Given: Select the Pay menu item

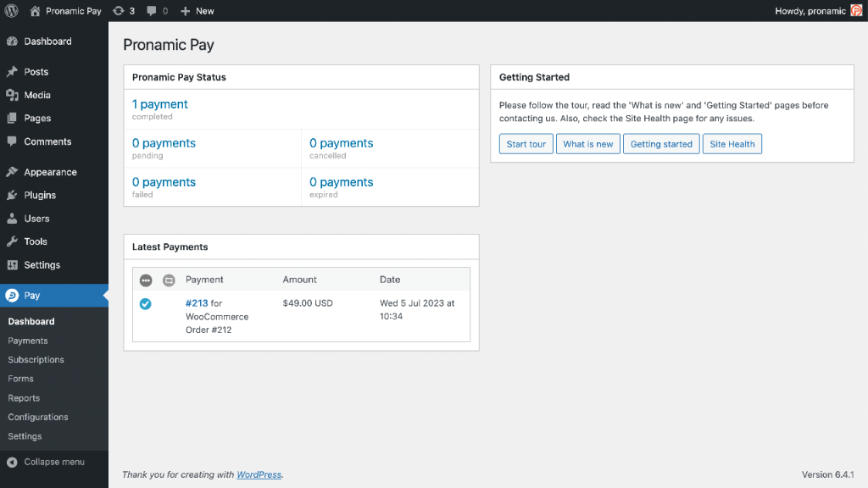Looking at the screenshot, I should (54, 296).
